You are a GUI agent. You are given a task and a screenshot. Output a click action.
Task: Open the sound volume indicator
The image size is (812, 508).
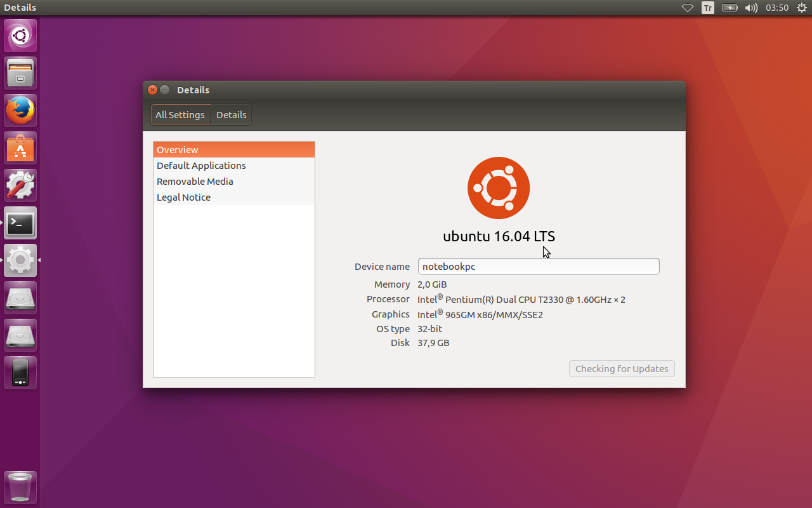pos(751,8)
